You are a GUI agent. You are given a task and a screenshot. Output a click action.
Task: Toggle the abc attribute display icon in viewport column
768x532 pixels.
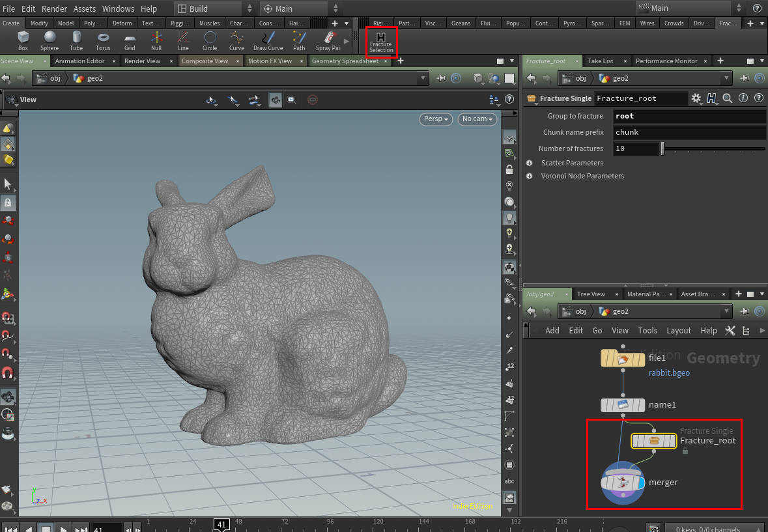coord(509,481)
